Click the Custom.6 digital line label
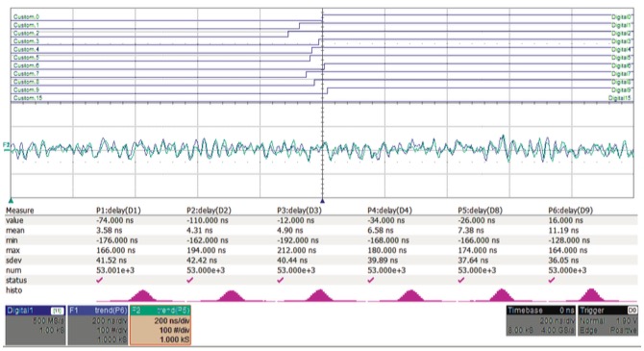The image size is (644, 351). (26, 65)
